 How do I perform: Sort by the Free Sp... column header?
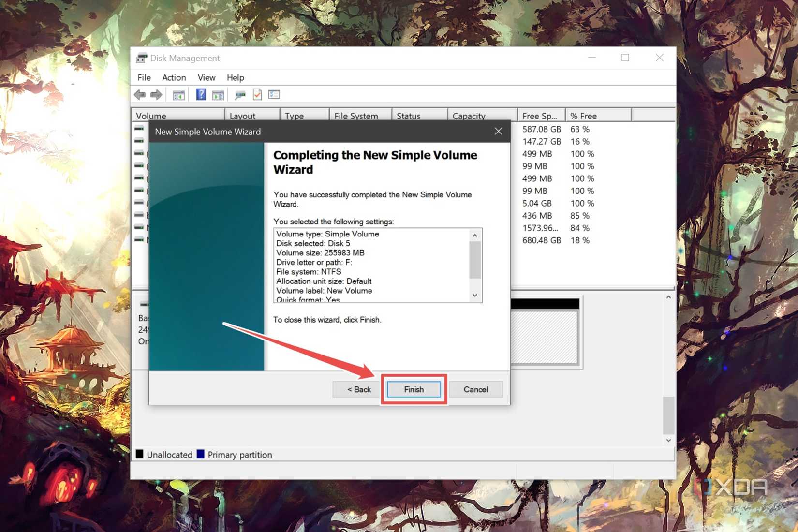click(541, 116)
